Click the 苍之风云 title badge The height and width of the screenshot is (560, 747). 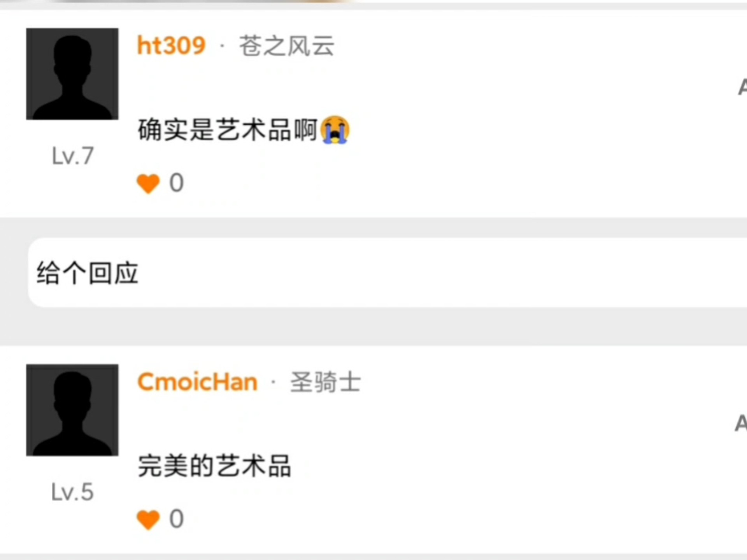(x=287, y=46)
